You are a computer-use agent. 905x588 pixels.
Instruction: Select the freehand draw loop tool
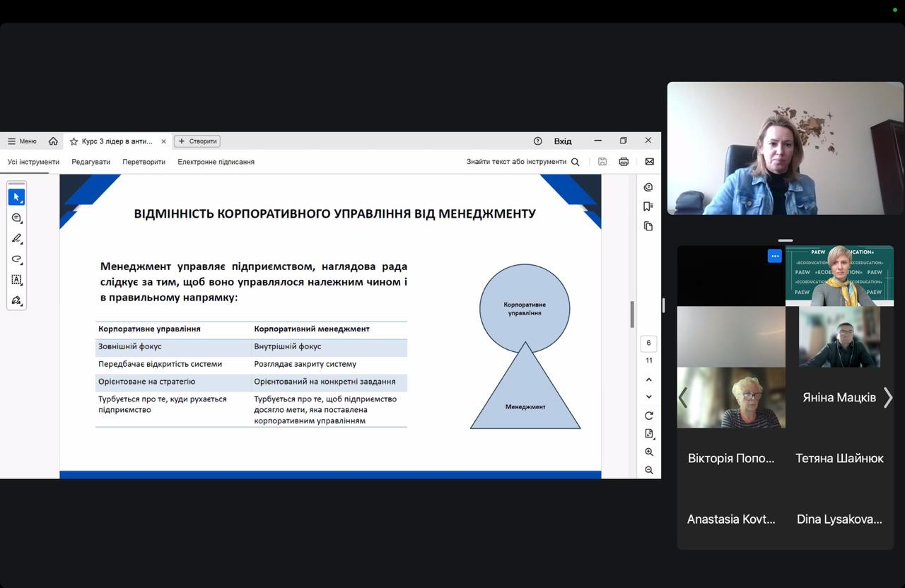click(x=16, y=259)
